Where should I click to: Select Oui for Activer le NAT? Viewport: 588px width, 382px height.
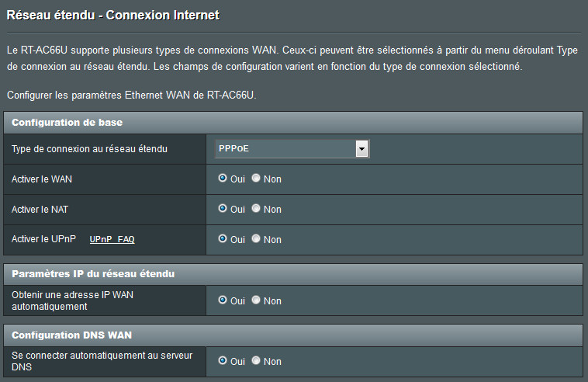click(x=223, y=209)
